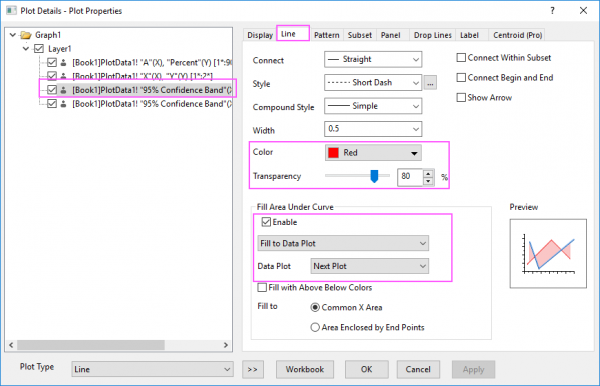Viewport: 600px width, 386px height.
Task: Open the Connect dropdown showing Straight
Action: [x=373, y=59]
